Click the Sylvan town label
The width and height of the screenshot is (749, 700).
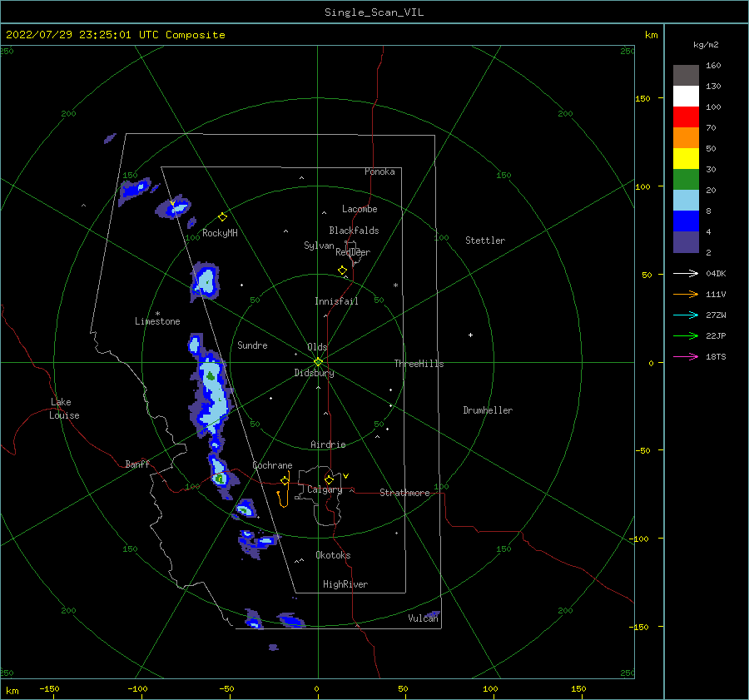(319, 246)
